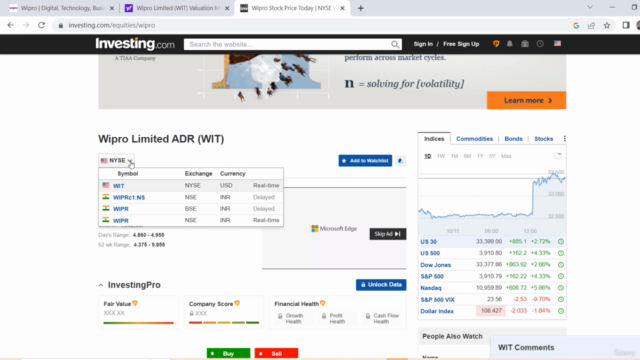
Task: Switch to the Bonds tab
Action: point(513,139)
